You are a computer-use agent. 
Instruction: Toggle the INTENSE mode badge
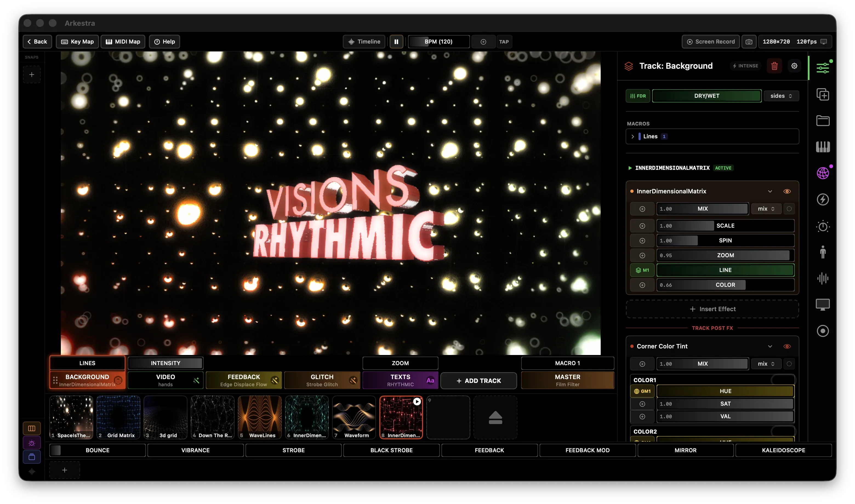click(x=745, y=66)
